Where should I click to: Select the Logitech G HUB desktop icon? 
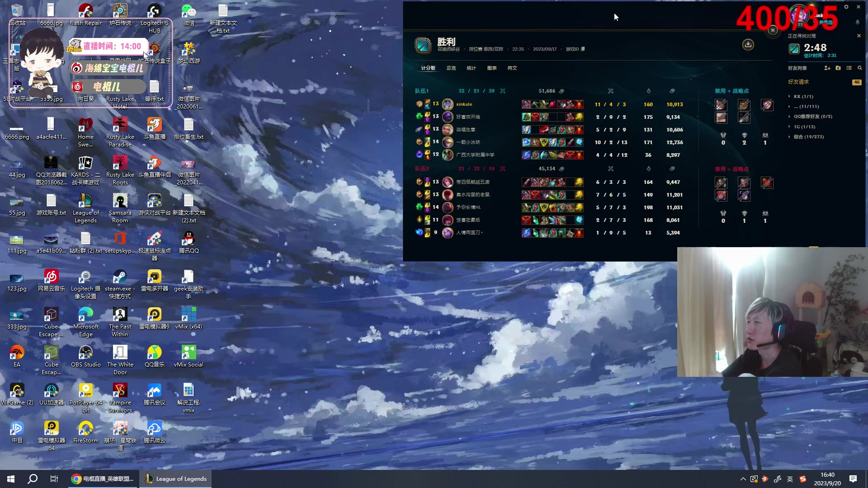click(x=154, y=19)
